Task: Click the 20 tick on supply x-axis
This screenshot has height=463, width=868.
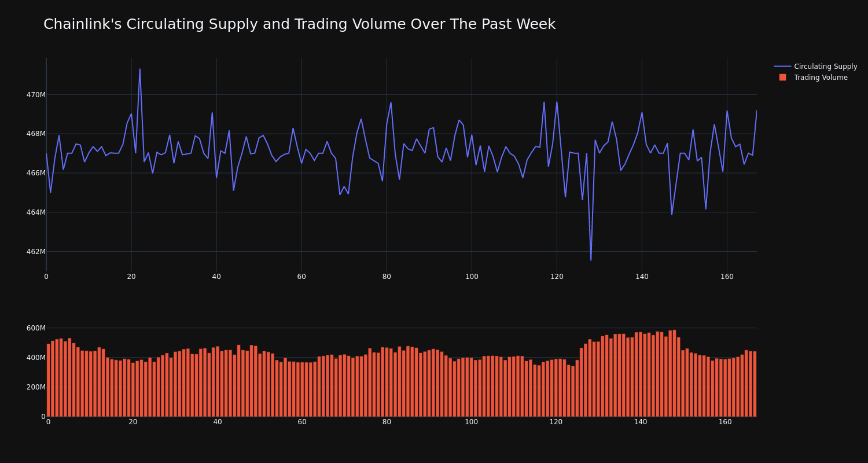Action: point(131,277)
